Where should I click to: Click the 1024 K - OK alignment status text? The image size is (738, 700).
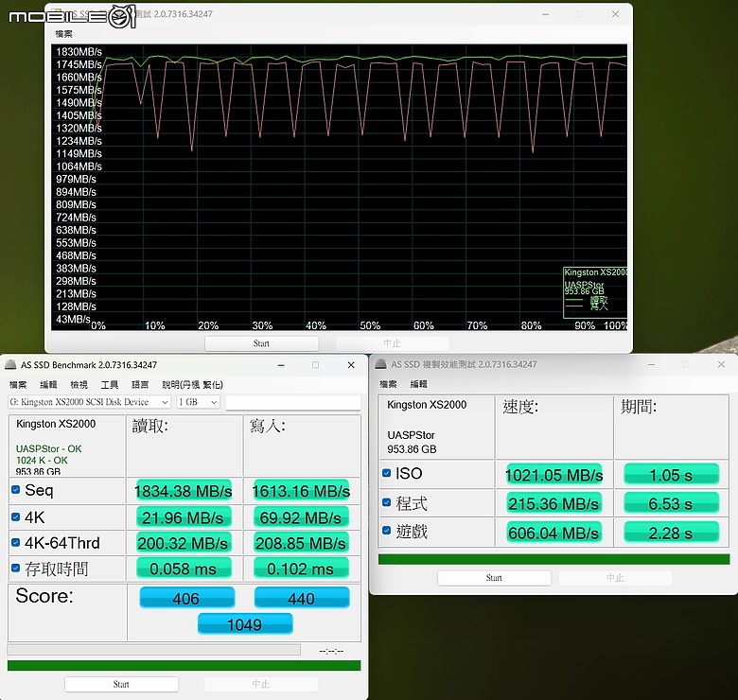tap(42, 460)
